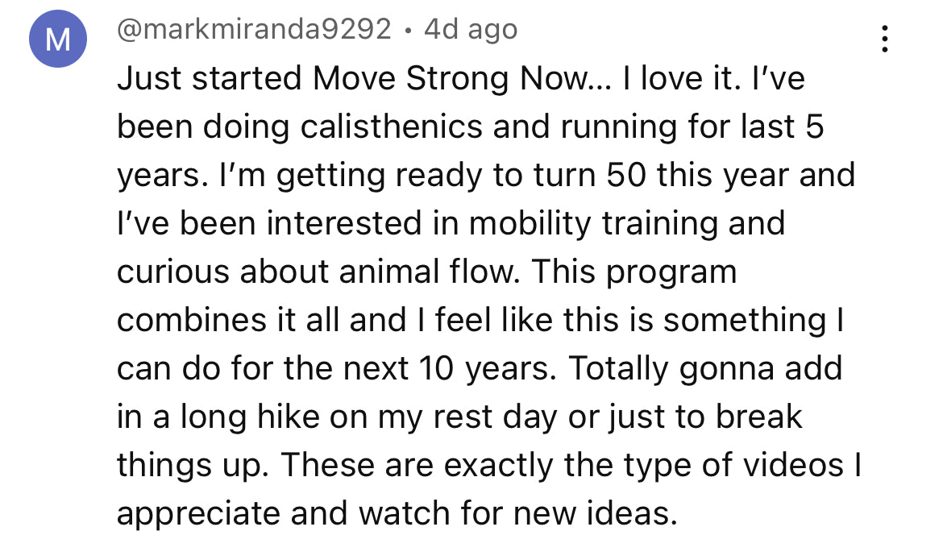
Task: Click the words "Totally gonna add"
Action: coord(706,368)
